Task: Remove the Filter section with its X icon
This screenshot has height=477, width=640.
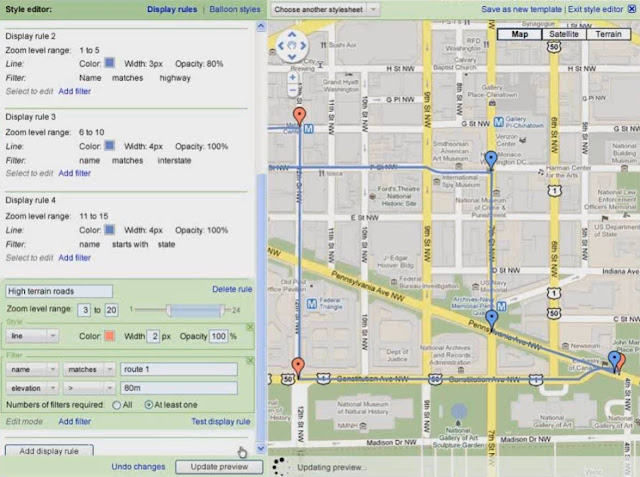Action: pyautogui.click(x=250, y=361)
